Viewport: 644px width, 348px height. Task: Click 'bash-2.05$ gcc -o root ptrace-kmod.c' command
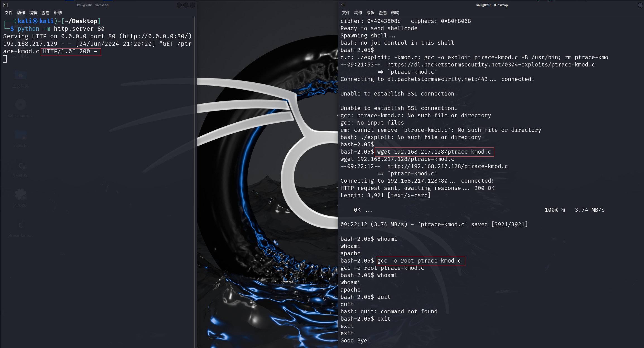coord(401,261)
